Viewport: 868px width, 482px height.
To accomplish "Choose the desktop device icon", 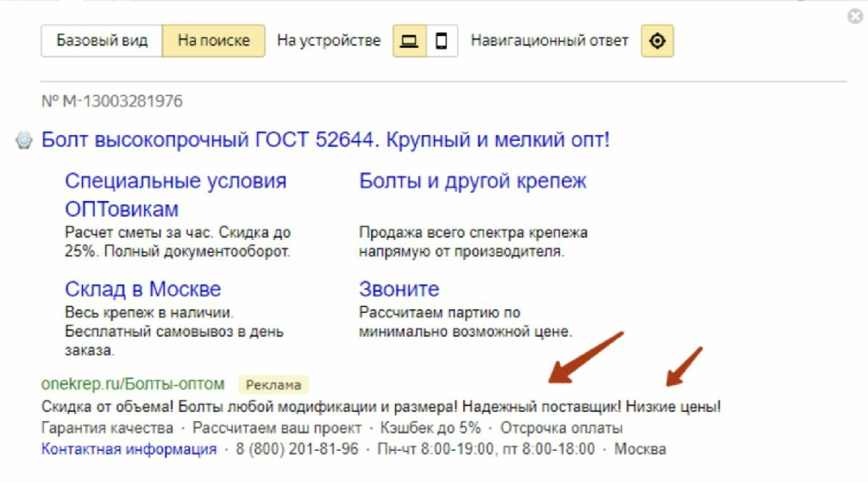I will coord(409,41).
